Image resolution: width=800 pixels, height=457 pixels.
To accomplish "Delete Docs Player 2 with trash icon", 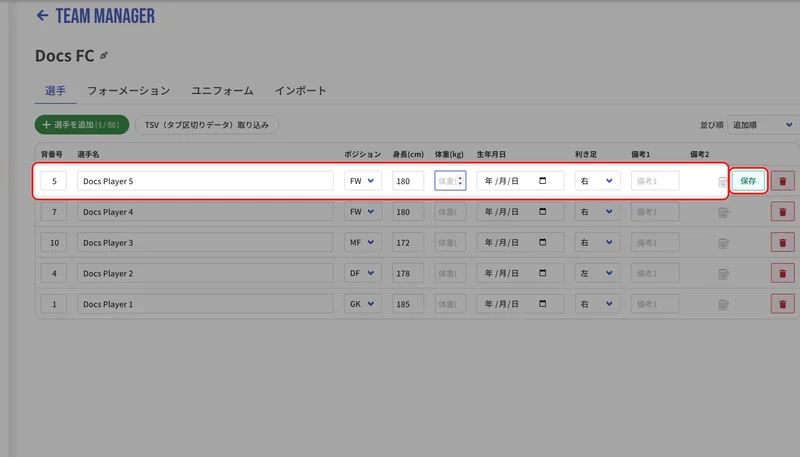I will click(782, 273).
